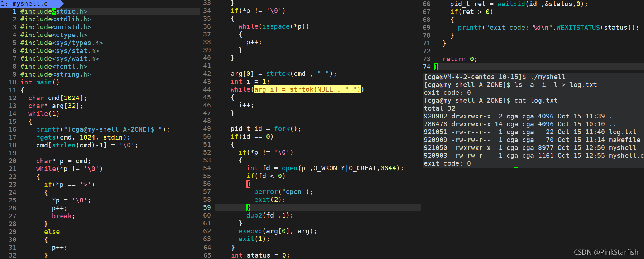Click the 'while(isspace(*p))' line
Viewport: 644px width, 259px height.
(274, 26)
